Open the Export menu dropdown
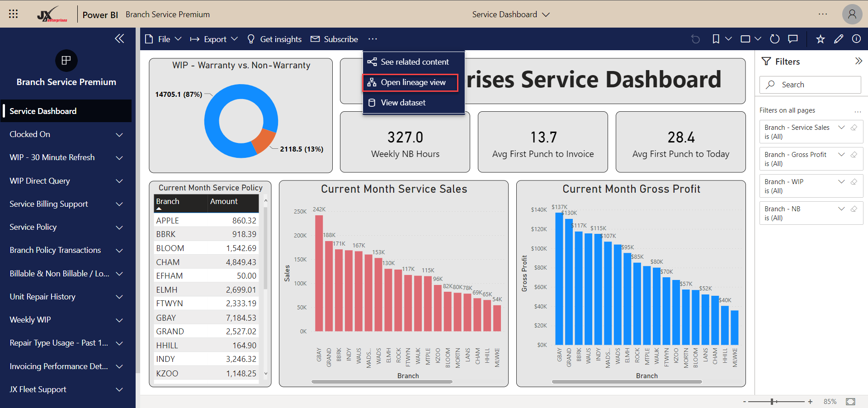This screenshot has height=408, width=868. coord(214,39)
